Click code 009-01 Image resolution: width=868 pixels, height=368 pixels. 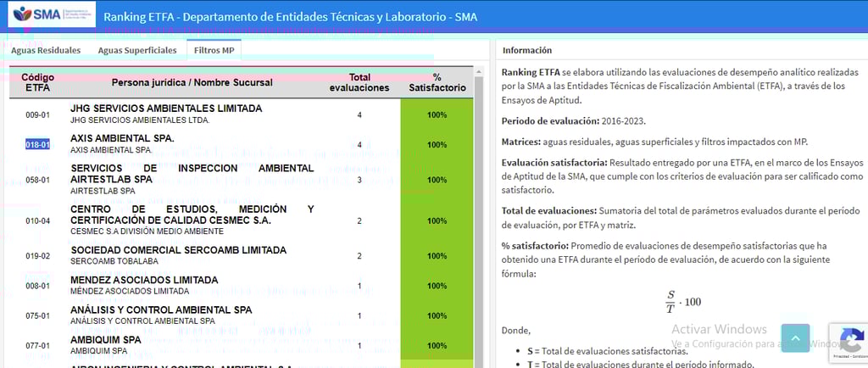pyautogui.click(x=37, y=115)
